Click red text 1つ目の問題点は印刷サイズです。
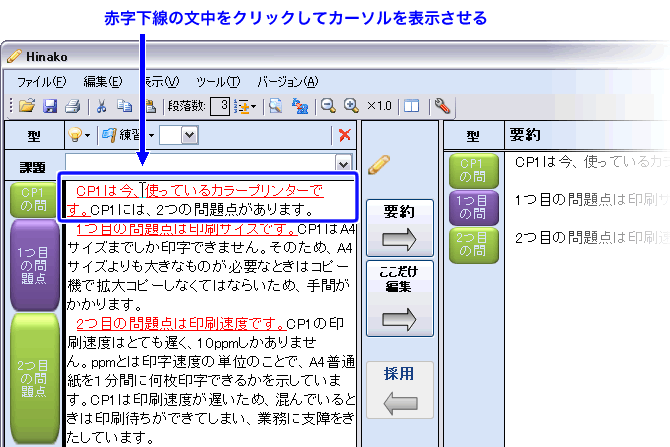The height and width of the screenshot is (447, 670). coord(187,229)
